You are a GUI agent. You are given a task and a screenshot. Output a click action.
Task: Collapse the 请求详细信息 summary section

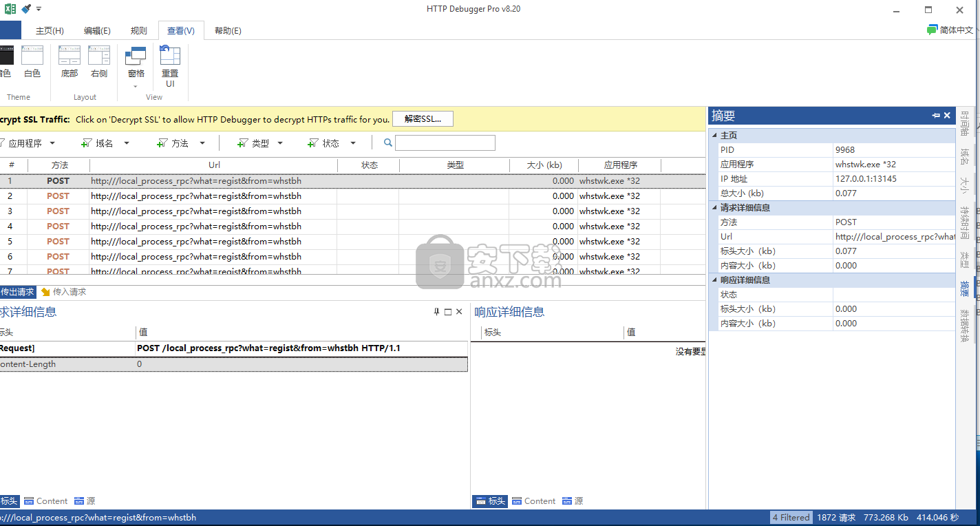[x=714, y=208]
